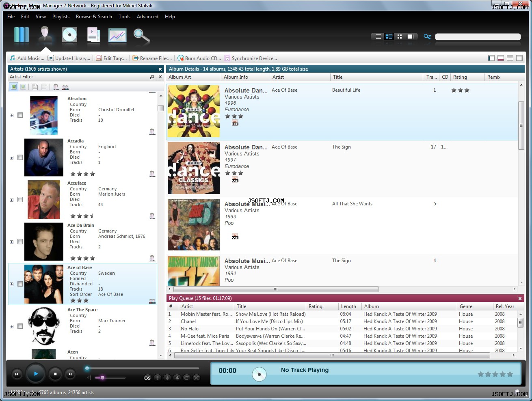Viewport: 532px width, 401px height.
Task: Click Synchronize Device toolbar button
Action: tap(251, 58)
